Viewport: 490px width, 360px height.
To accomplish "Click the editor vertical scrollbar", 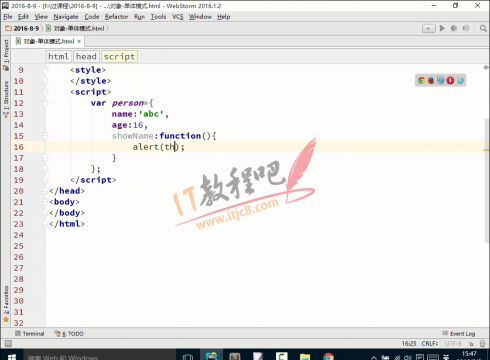I will (x=487, y=180).
